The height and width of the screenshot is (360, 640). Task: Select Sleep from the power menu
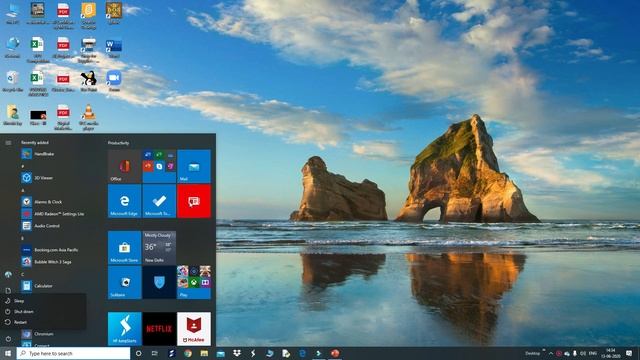43,301
